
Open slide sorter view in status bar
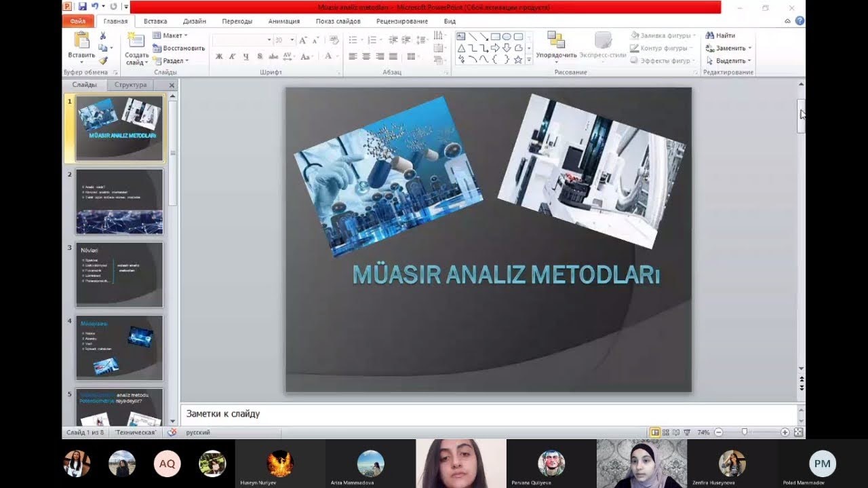pos(666,432)
